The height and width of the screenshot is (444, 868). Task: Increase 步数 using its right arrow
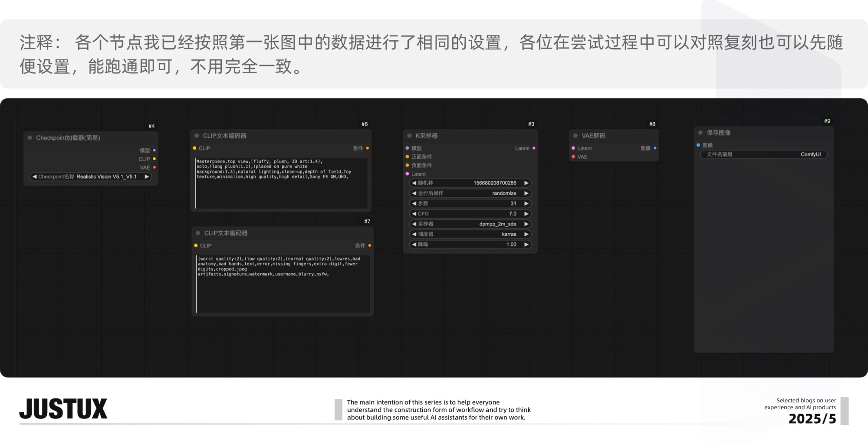527,203
